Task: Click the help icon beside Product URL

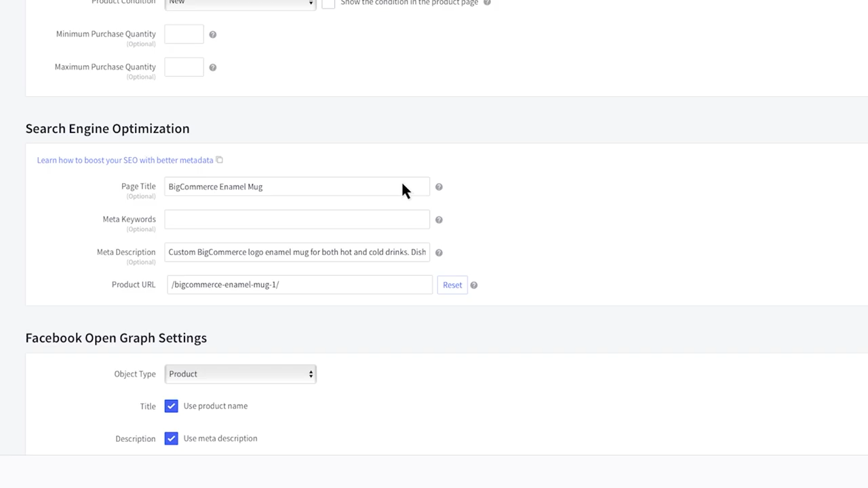Action: (473, 285)
